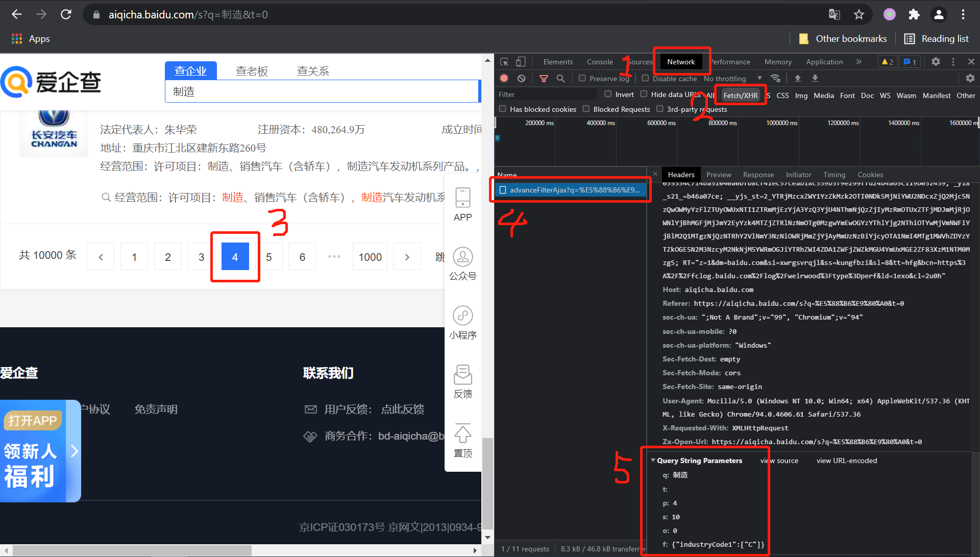
Task: Switch to the Response request tab
Action: 758,175
